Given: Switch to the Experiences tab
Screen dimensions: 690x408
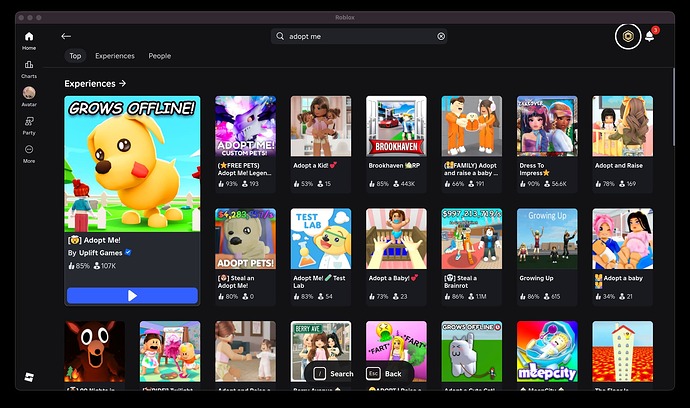Looking at the screenshot, I should tap(115, 56).
